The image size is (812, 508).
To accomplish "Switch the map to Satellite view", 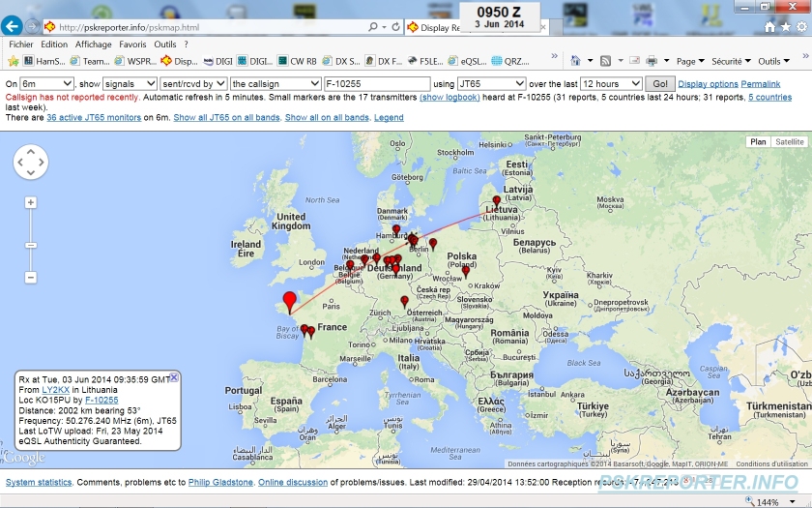I will click(790, 142).
